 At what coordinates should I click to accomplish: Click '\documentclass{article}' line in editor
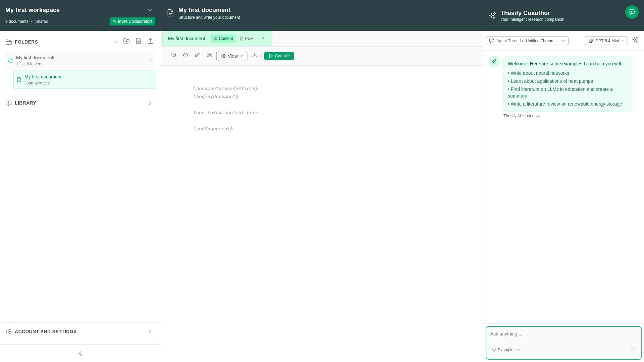(226, 89)
